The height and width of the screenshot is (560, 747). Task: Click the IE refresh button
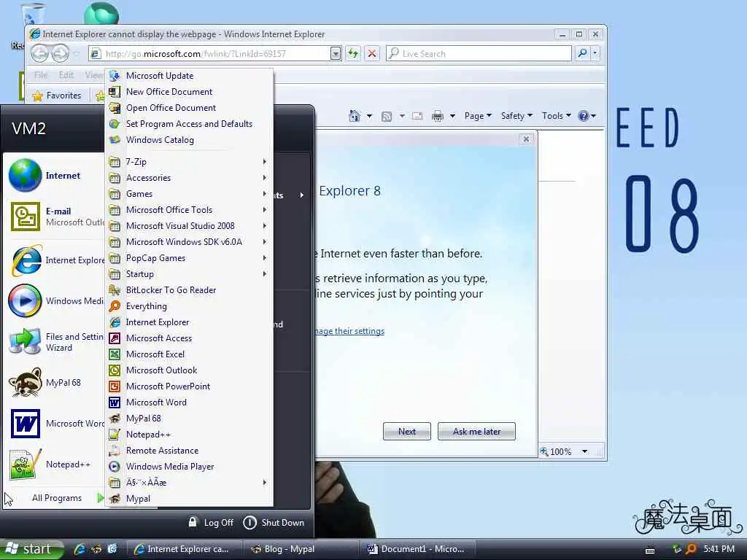[x=353, y=53]
